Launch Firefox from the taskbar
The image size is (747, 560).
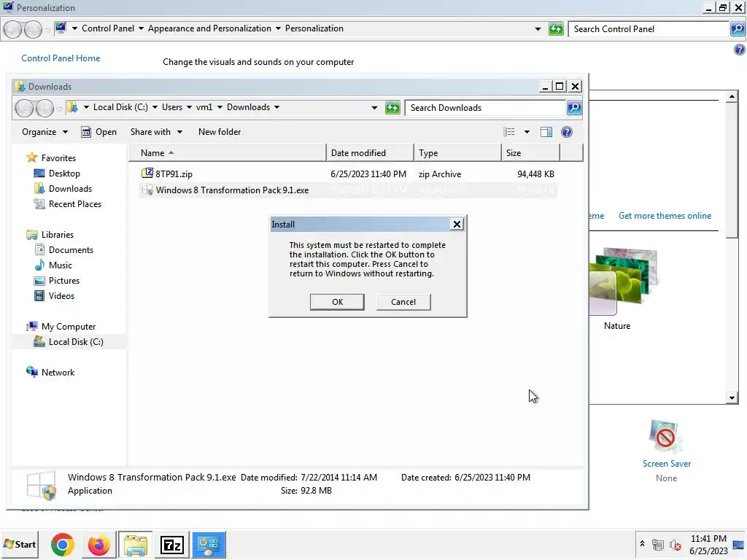[x=98, y=544]
